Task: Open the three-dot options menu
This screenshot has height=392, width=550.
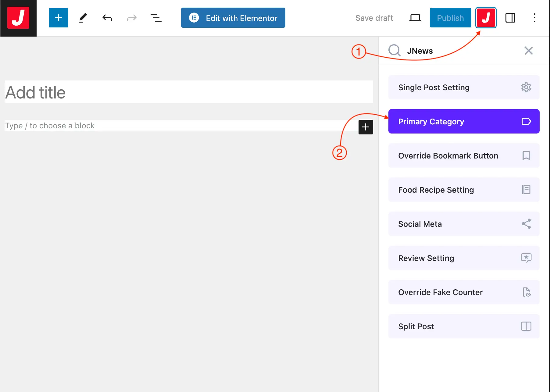Action: pos(534,18)
